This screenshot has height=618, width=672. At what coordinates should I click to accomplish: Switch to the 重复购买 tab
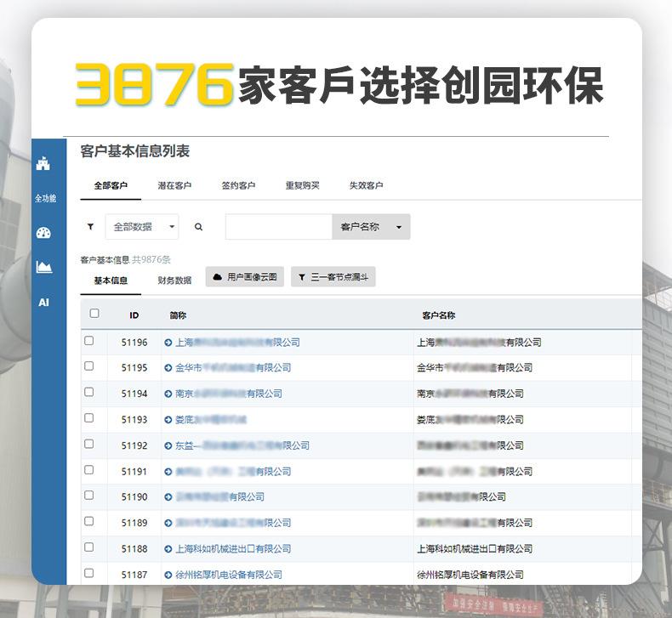click(303, 185)
